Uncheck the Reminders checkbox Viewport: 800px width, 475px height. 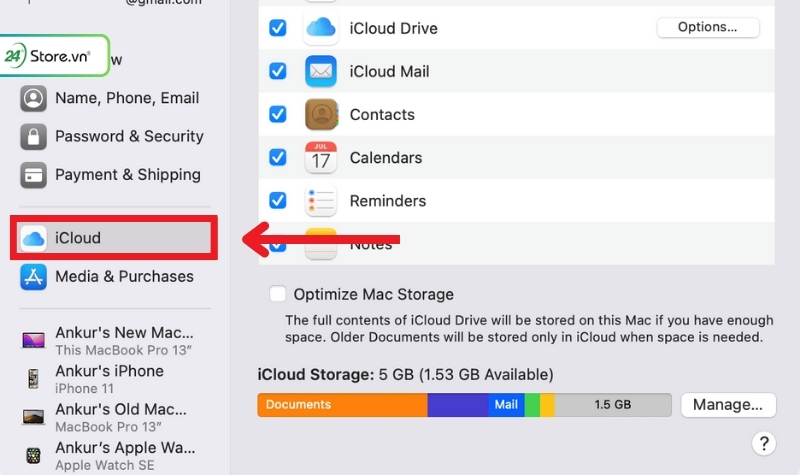[278, 201]
